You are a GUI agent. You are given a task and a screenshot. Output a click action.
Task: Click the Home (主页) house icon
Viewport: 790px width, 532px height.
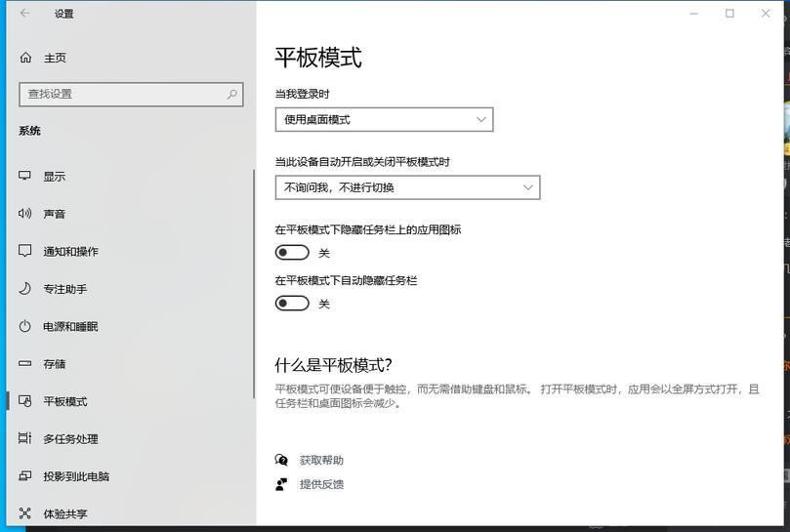25,58
